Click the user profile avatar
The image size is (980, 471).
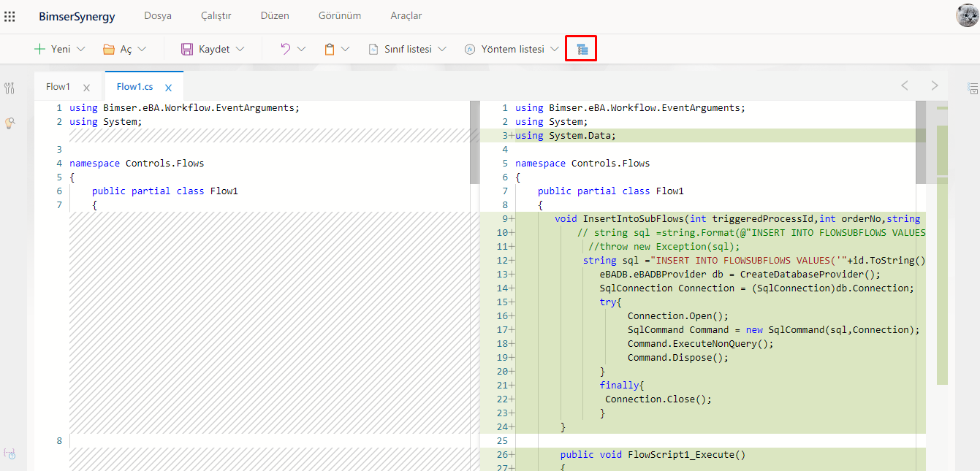pos(967,15)
